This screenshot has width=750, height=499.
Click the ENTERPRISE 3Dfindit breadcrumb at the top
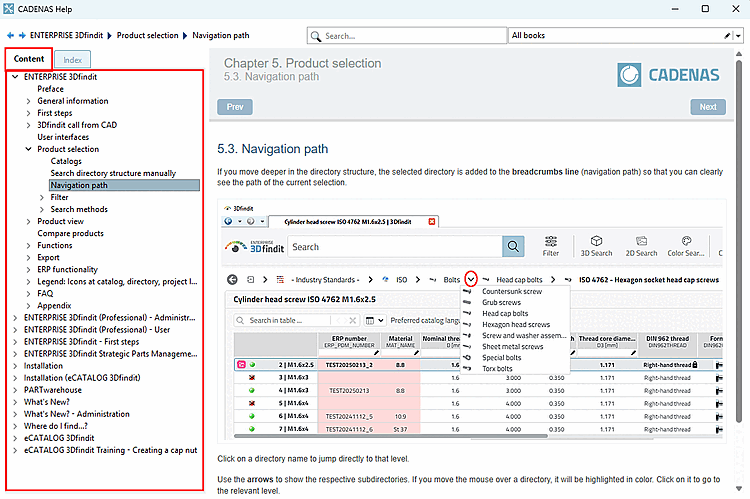[x=66, y=35]
